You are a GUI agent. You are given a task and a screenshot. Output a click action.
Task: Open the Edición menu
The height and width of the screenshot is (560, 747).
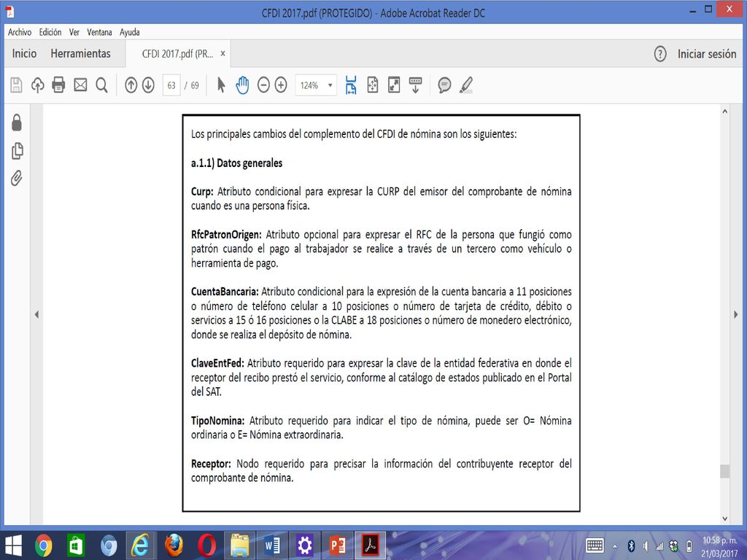pyautogui.click(x=50, y=32)
